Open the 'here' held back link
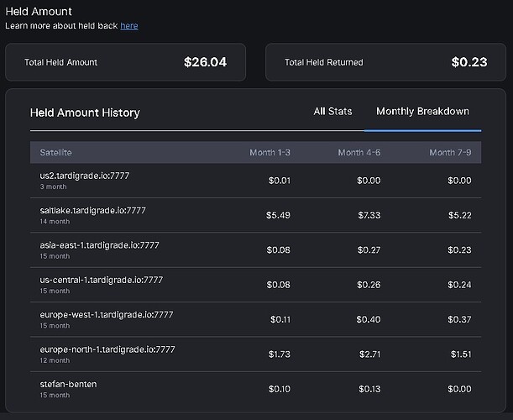513x420 pixels. click(129, 26)
